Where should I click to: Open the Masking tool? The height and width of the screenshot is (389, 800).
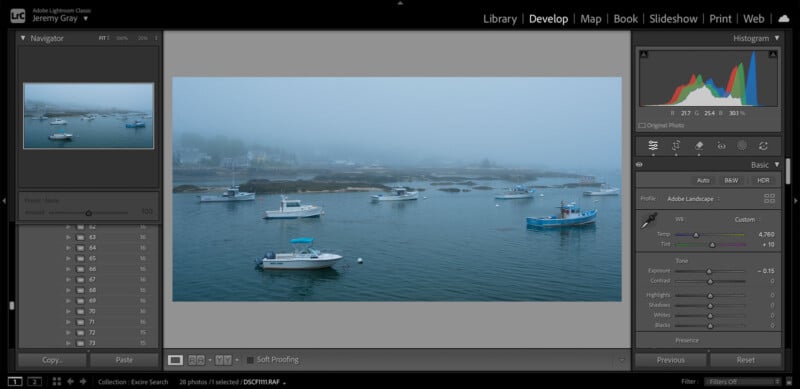tap(742, 146)
